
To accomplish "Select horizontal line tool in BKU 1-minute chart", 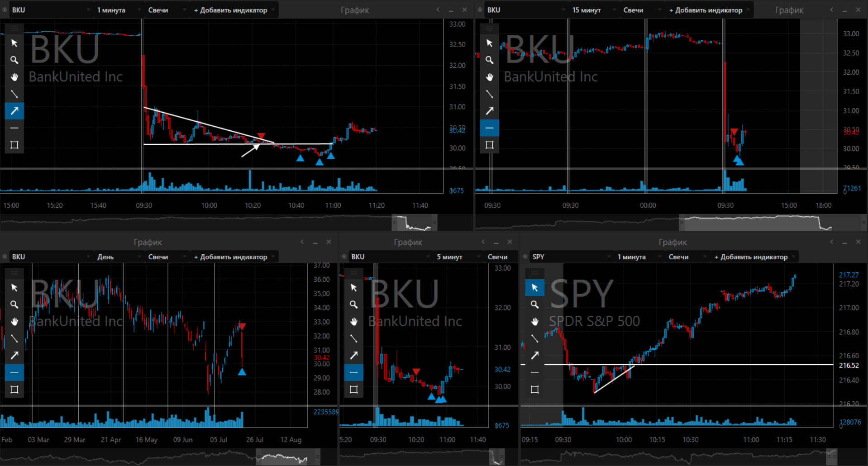I will point(14,128).
